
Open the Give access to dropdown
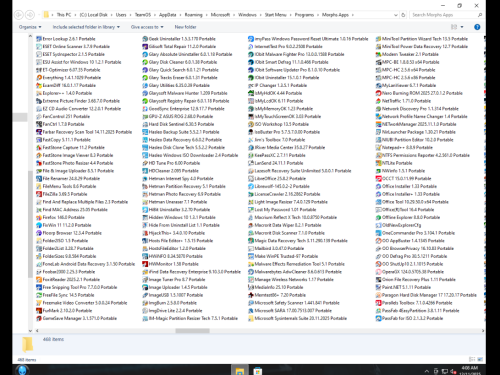click(x=147, y=27)
